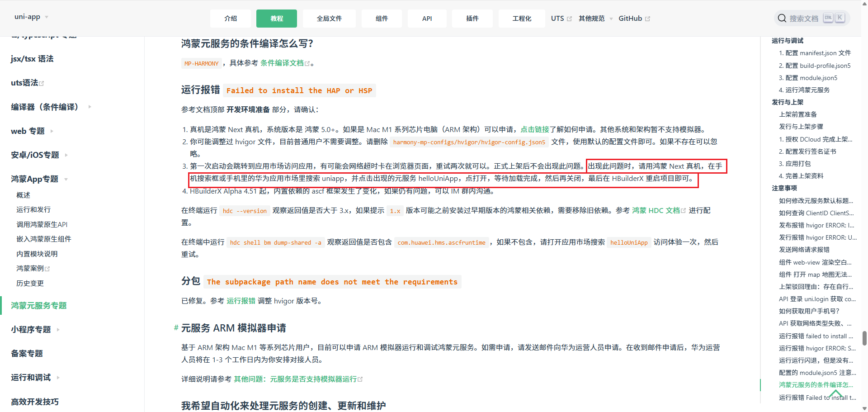Open 概述 under 鸿蒙App专题
The height and width of the screenshot is (412, 868).
(x=23, y=195)
